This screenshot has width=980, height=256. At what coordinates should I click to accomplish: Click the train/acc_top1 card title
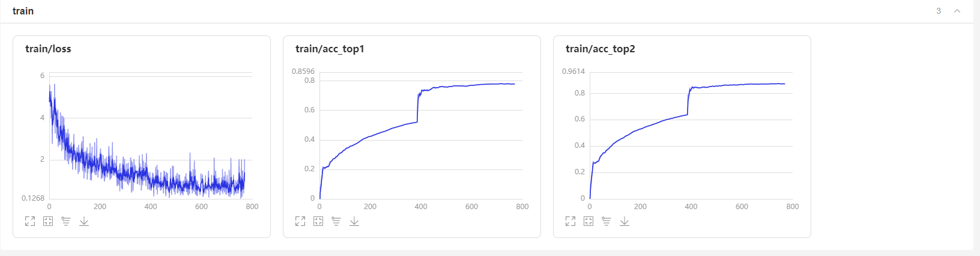[x=330, y=49]
